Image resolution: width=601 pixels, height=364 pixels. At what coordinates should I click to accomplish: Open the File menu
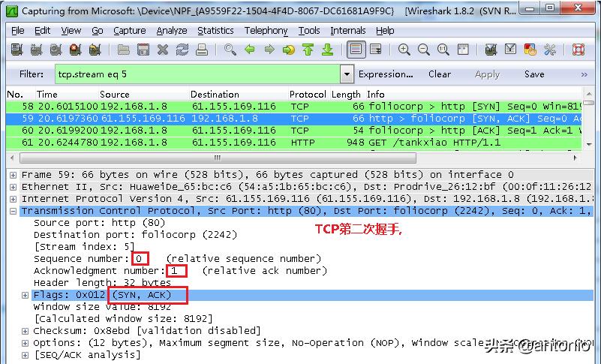[x=17, y=31]
